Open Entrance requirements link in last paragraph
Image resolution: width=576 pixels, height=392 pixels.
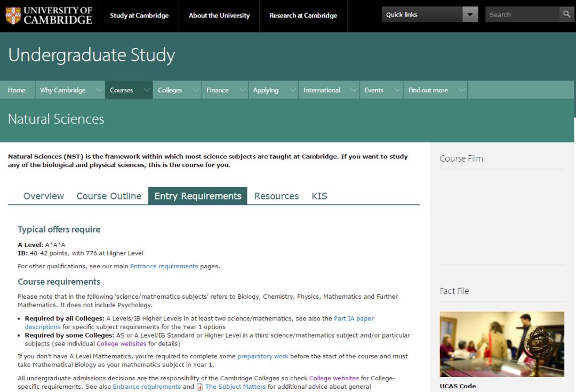click(x=147, y=387)
